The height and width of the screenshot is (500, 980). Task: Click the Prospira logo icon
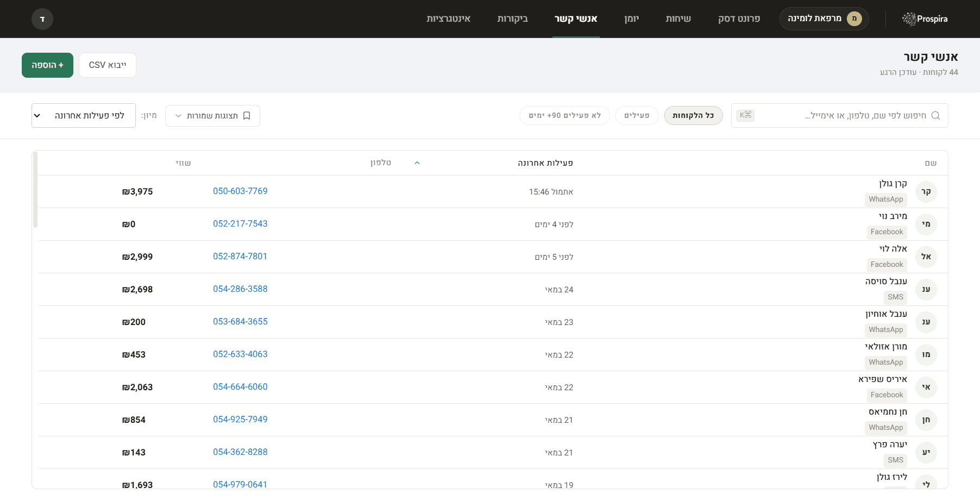coord(909,19)
